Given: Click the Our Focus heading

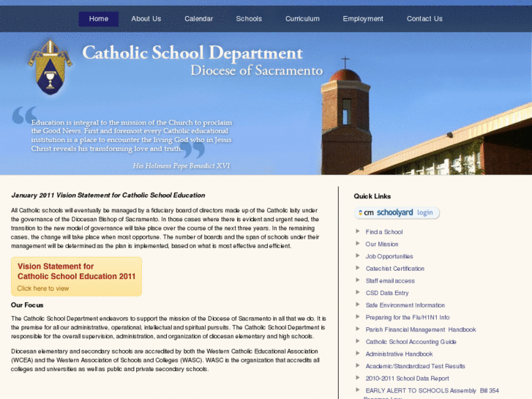Looking at the screenshot, I should [27, 305].
